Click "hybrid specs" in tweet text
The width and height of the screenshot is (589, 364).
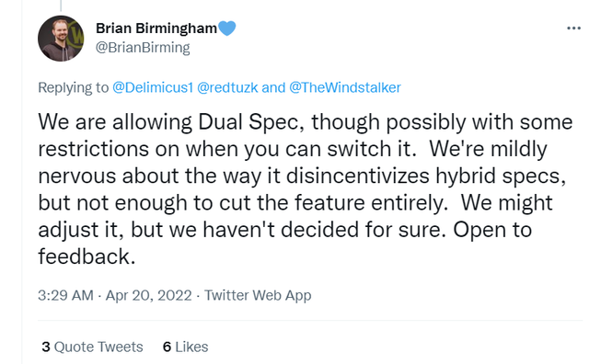coord(501,176)
